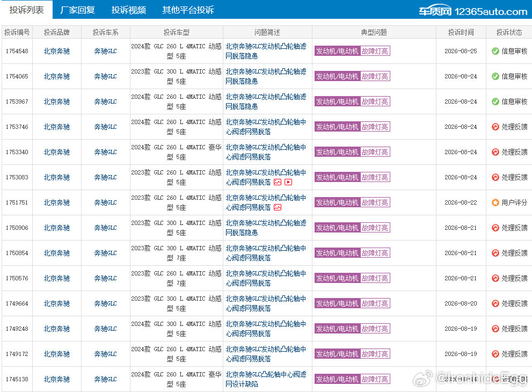Image resolution: width=532 pixels, height=392 pixels.
Task: Click red status icon for complaint 1753340
Action: pyautogui.click(x=495, y=152)
